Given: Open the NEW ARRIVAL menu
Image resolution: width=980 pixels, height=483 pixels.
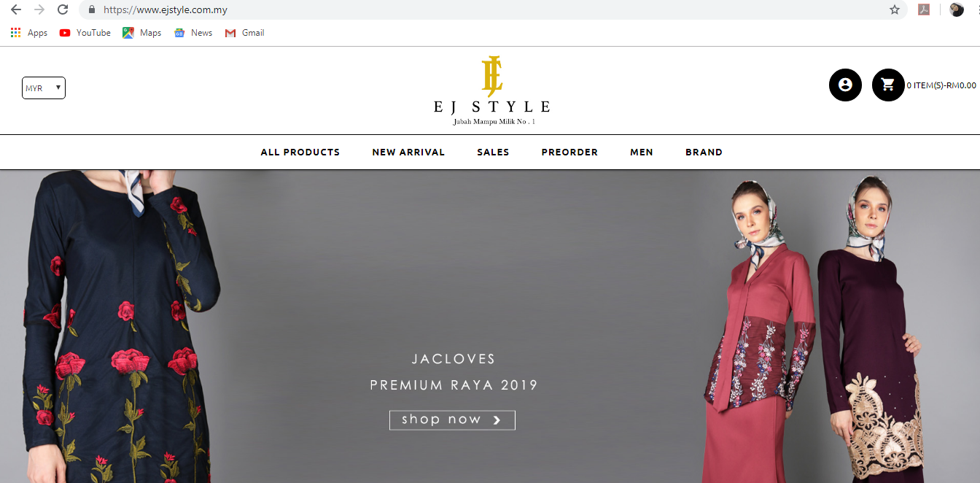Looking at the screenshot, I should (x=408, y=152).
